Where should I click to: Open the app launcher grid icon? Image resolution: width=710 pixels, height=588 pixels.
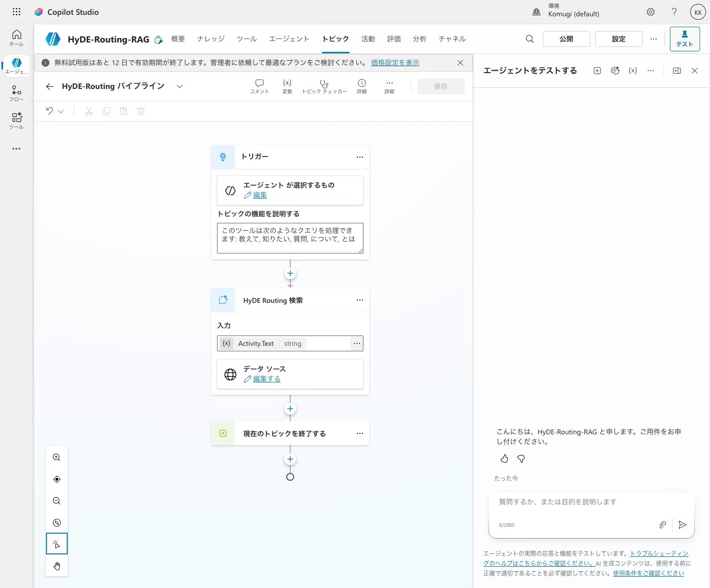16,12
